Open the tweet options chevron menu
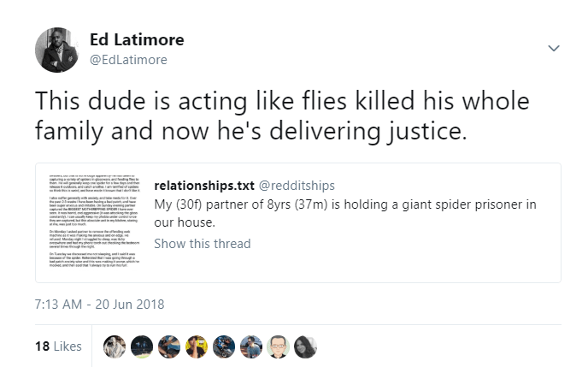The height and width of the screenshot is (367, 588). tap(554, 49)
